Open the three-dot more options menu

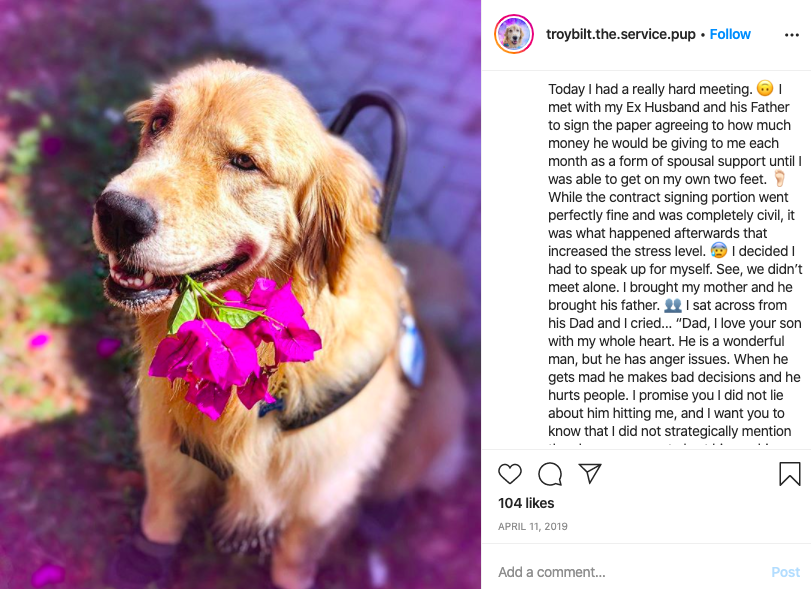tap(791, 35)
